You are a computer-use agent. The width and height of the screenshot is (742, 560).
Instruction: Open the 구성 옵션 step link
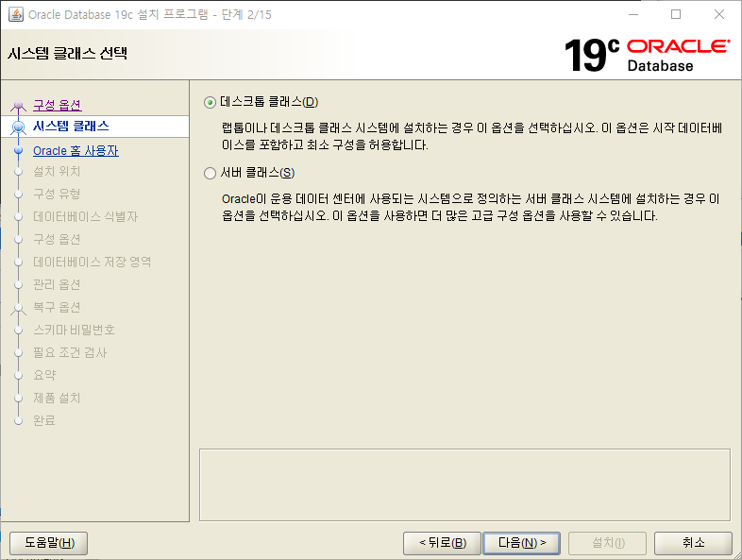click(x=58, y=105)
